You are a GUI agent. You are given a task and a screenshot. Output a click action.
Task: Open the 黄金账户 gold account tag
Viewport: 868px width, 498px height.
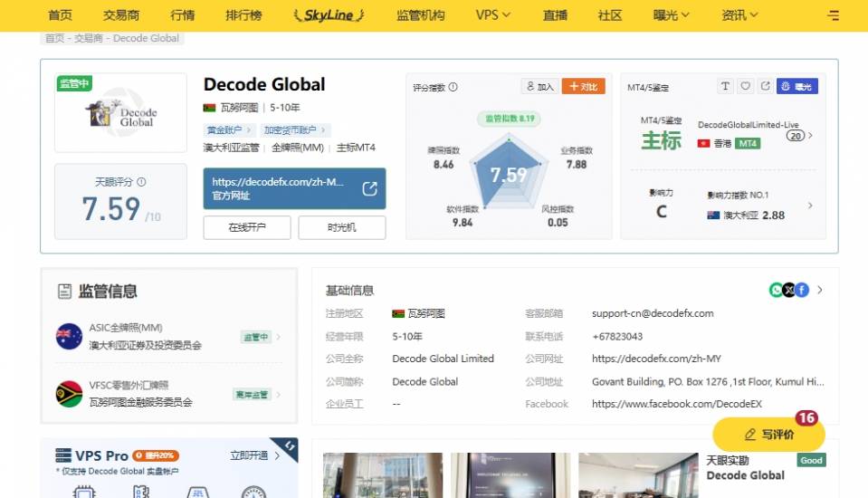click(228, 130)
